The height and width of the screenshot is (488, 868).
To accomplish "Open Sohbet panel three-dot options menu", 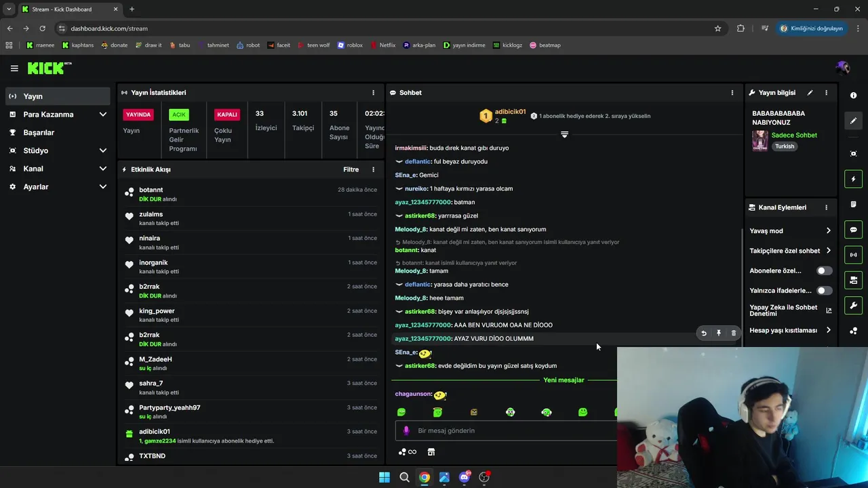I will 732,93.
